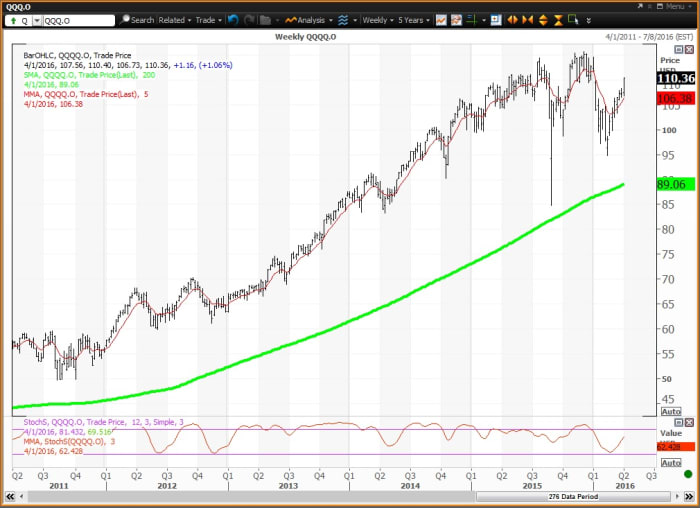Screen dimensions: 700x508
Task: Jump to chart start with double-left arrows
Action: (10, 496)
